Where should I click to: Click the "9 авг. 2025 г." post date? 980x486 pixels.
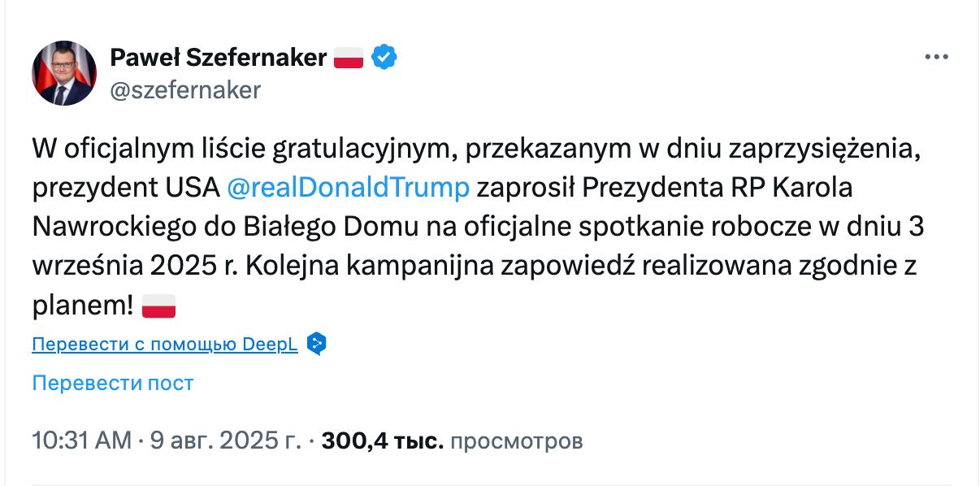pyautogui.click(x=225, y=440)
